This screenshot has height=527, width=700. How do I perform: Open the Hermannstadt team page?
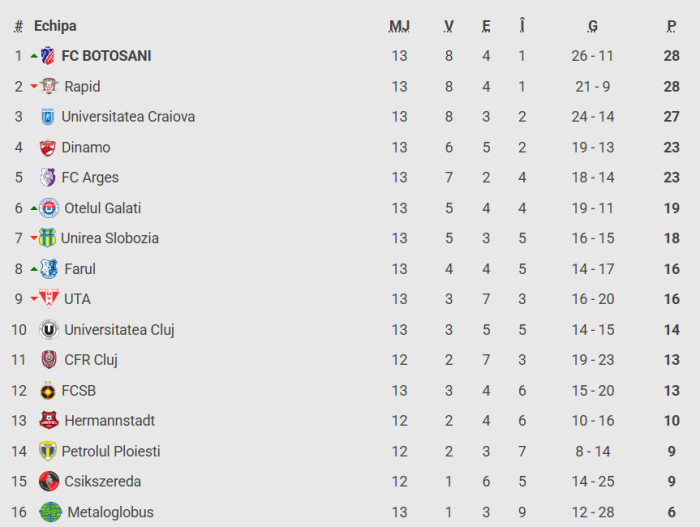coord(109,421)
